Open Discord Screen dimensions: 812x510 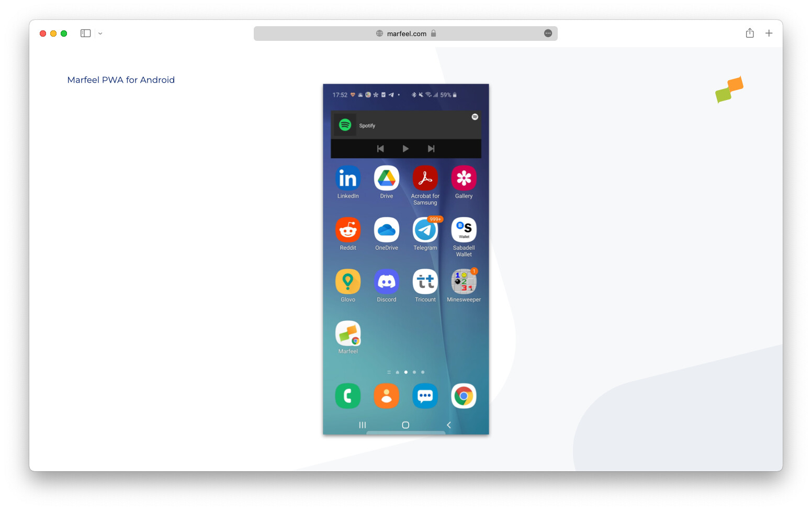(x=386, y=281)
